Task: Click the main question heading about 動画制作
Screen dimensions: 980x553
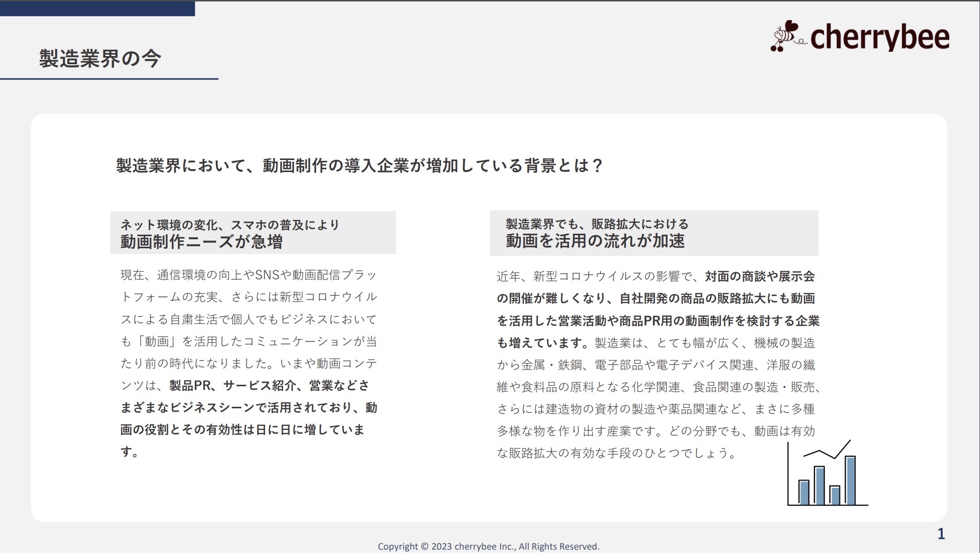Action: pyautogui.click(x=359, y=166)
